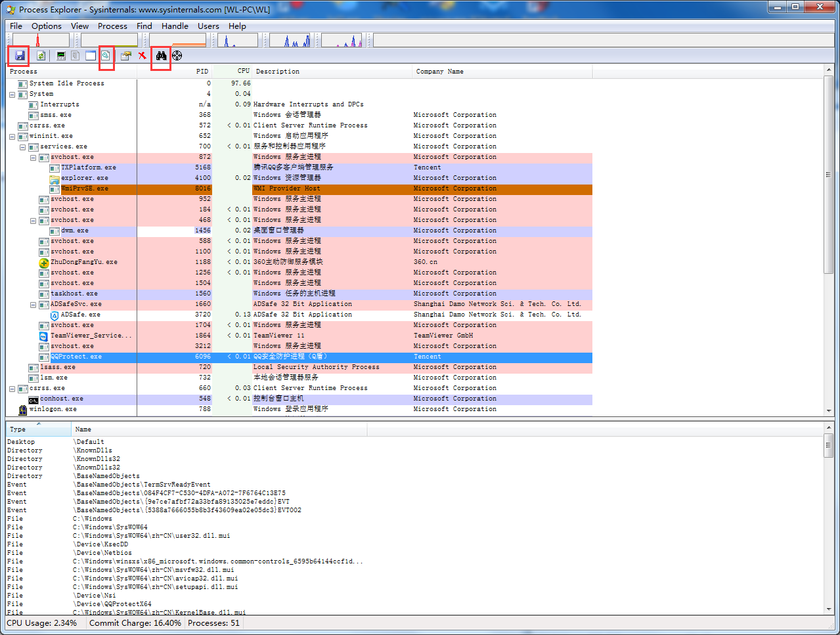Collapse the csrss.exe PID 660 node
Screen dimensions: 840x635
[12, 389]
